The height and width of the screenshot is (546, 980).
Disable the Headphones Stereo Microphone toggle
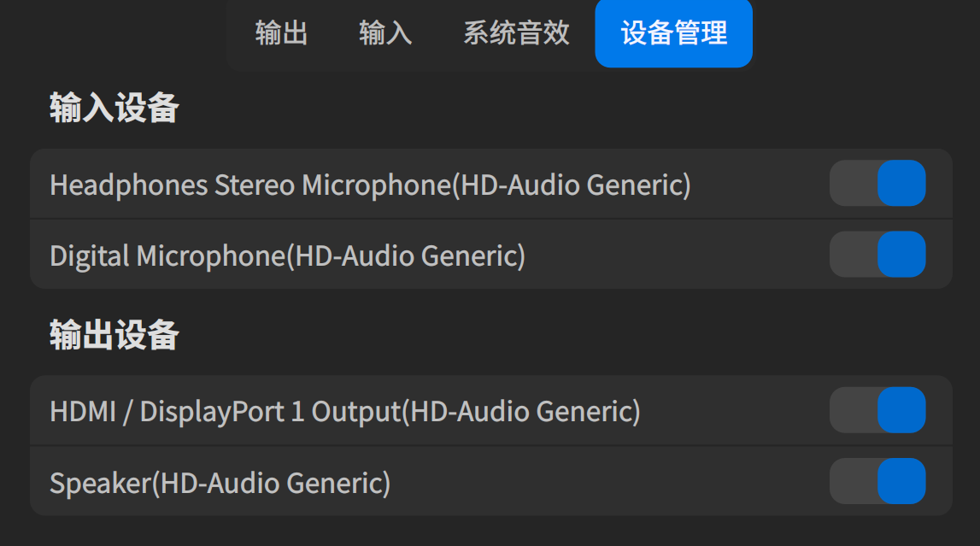(877, 184)
